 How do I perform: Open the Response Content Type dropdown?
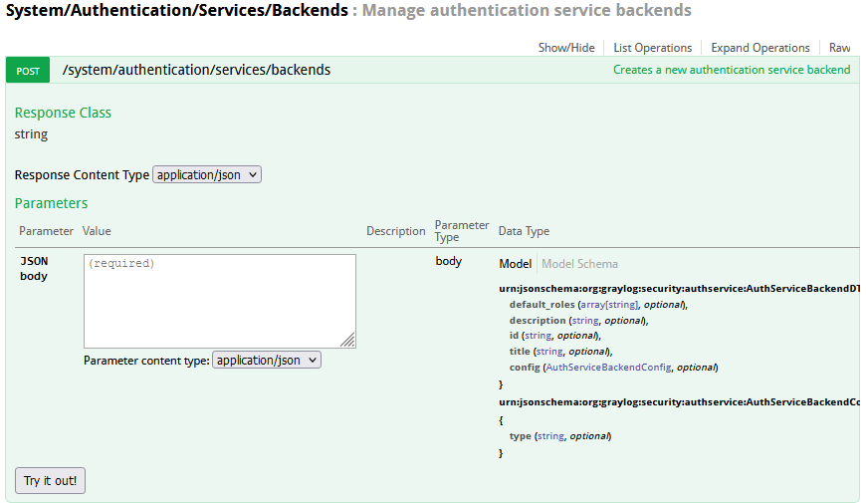click(x=207, y=174)
